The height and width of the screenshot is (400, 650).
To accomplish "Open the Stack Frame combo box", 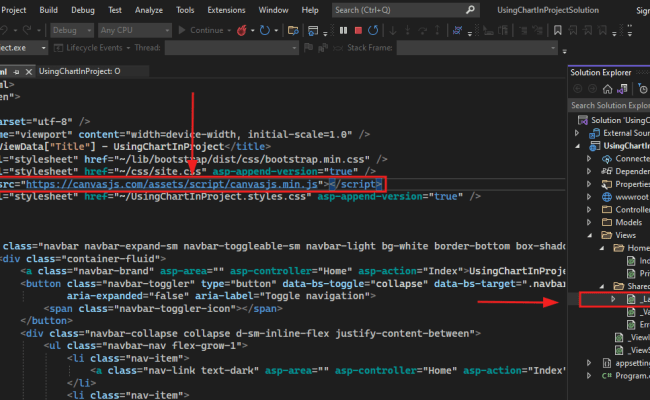I will coord(477,48).
